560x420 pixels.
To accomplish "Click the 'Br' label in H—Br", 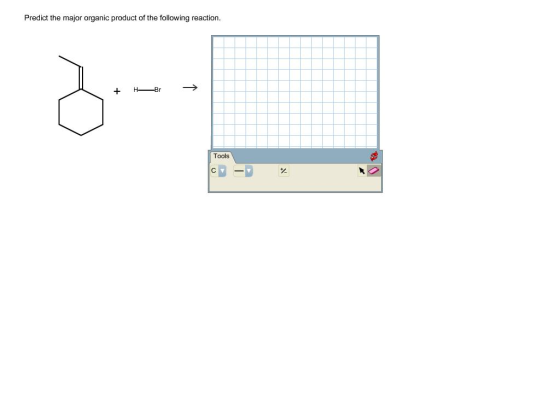I will tap(158, 90).
